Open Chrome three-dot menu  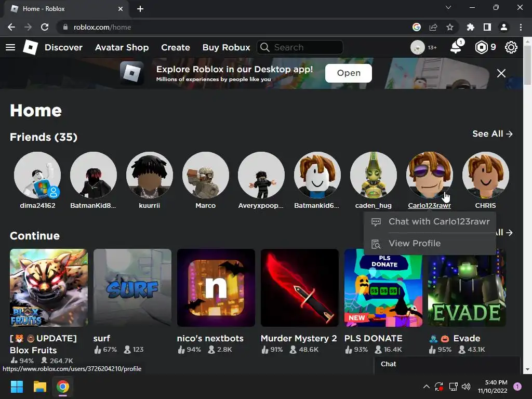[x=521, y=27]
